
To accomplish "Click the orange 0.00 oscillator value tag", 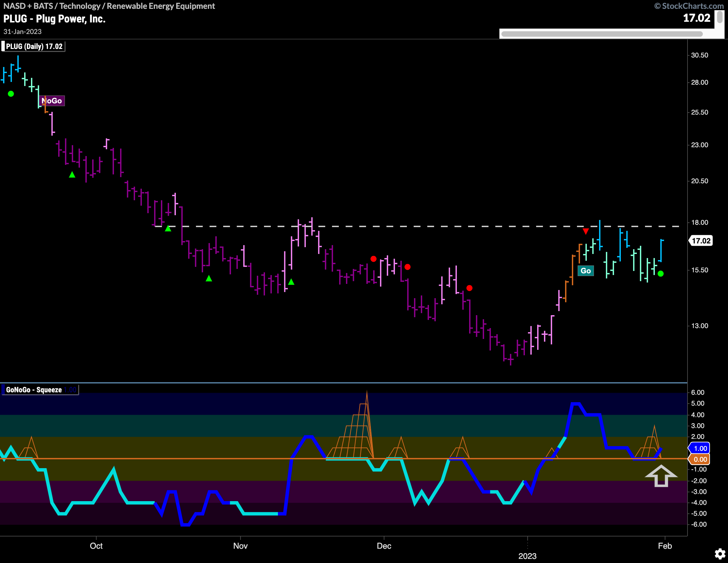I will coord(699,459).
